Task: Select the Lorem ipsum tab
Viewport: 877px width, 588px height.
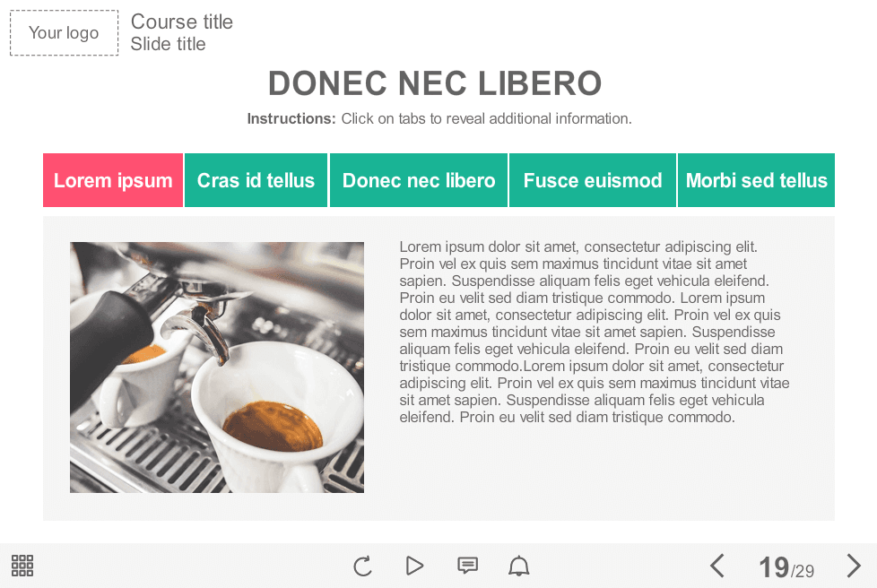Action: 113,180
